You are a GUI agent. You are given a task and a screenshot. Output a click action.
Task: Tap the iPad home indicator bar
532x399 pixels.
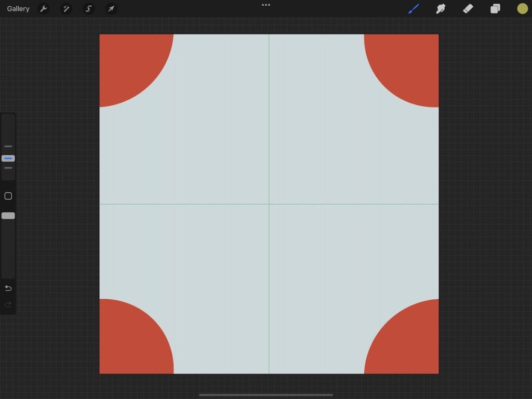tap(265, 394)
